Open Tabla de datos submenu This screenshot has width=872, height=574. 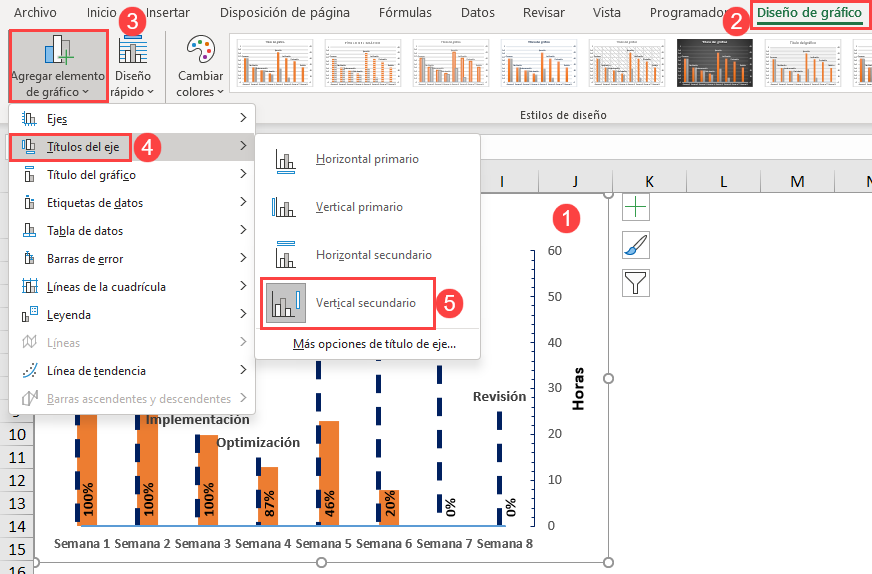tap(132, 230)
